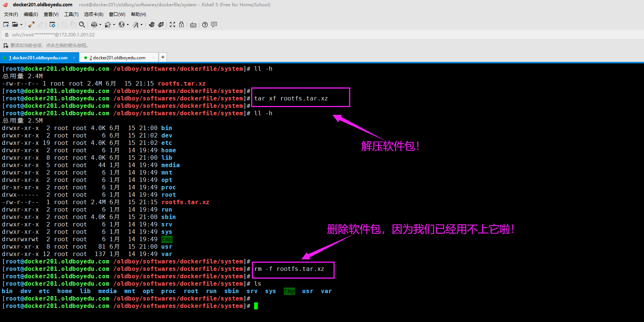The width and height of the screenshot is (644, 322).
Task: Click the Find magnifier icon
Action: (x=82, y=24)
